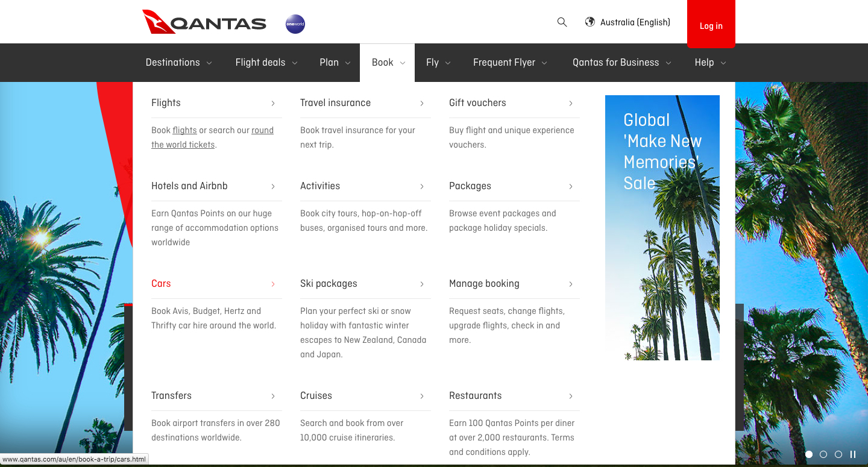868x467 pixels.
Task: Expand the Fly menu chevron
Action: [448, 63]
